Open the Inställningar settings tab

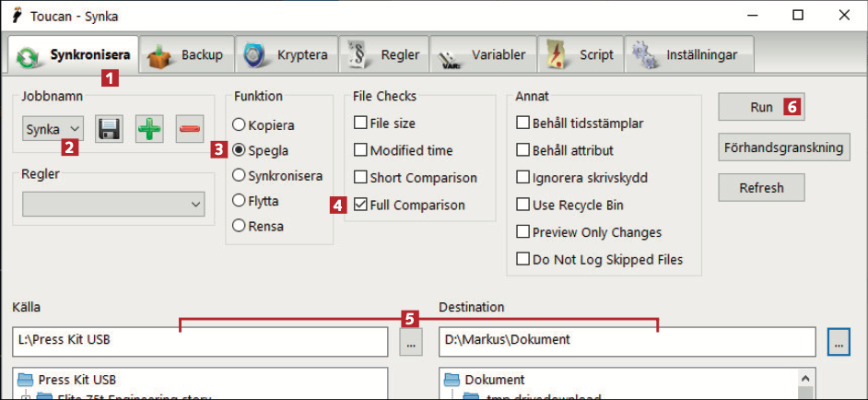687,55
